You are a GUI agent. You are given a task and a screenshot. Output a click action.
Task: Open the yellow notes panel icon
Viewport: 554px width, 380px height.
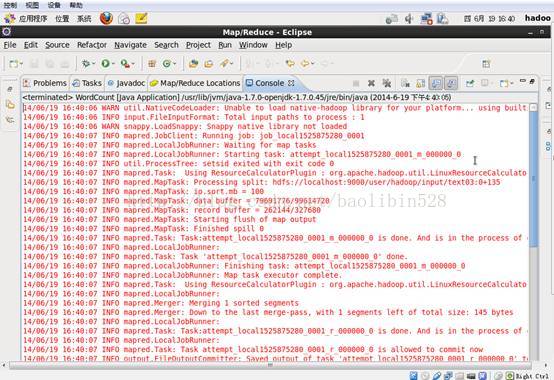tap(141, 18)
